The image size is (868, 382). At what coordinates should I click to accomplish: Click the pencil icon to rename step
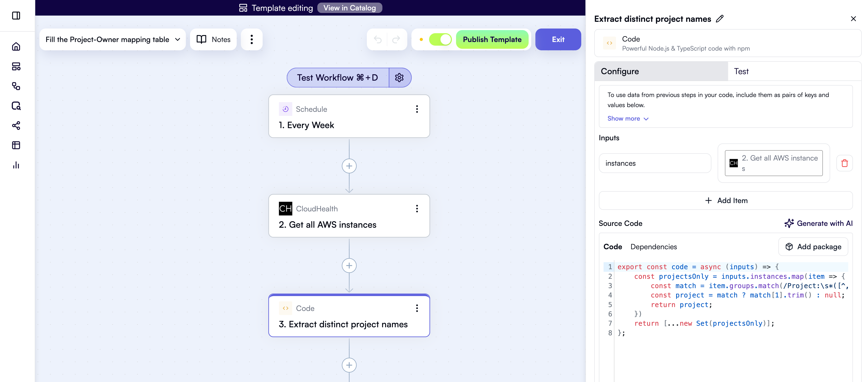click(720, 19)
